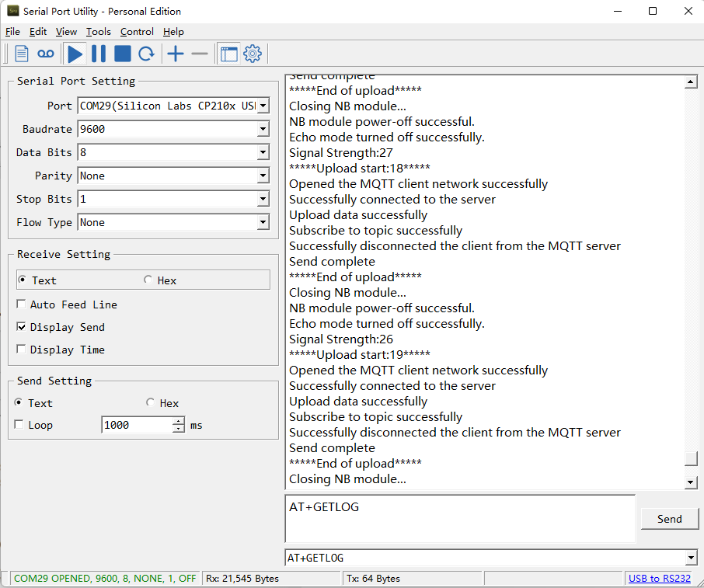This screenshot has width=704, height=588.
Task: Click the Send button
Action: tap(670, 519)
